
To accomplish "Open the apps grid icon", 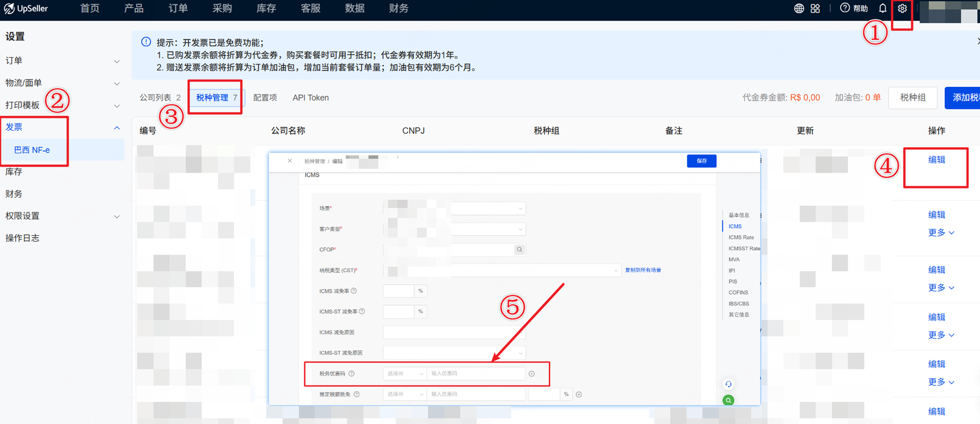I will (815, 8).
